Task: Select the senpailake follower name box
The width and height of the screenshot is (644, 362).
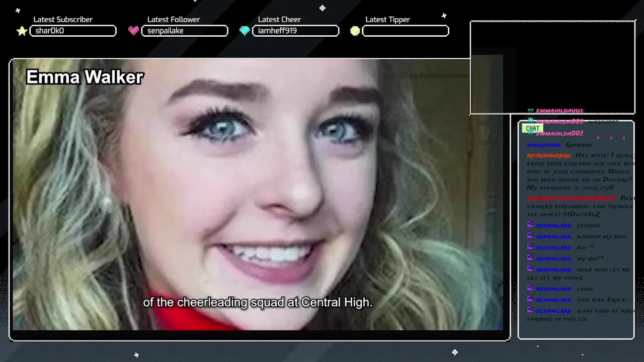Action: [x=185, y=31]
